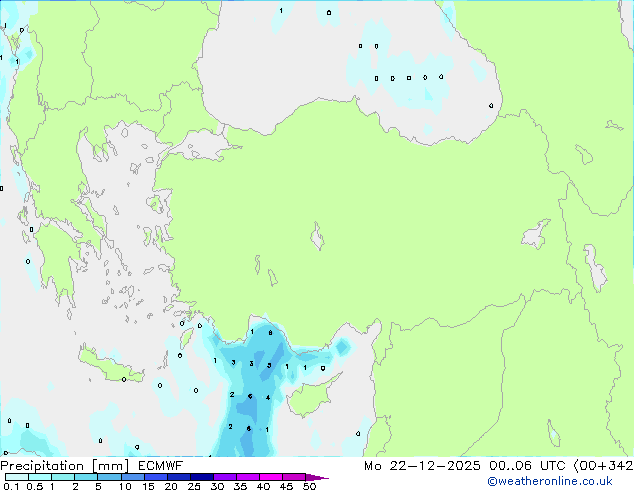This screenshot has height=490, width=634.
Task: Click the 5–10 mm legend color box
Action: [109, 477]
